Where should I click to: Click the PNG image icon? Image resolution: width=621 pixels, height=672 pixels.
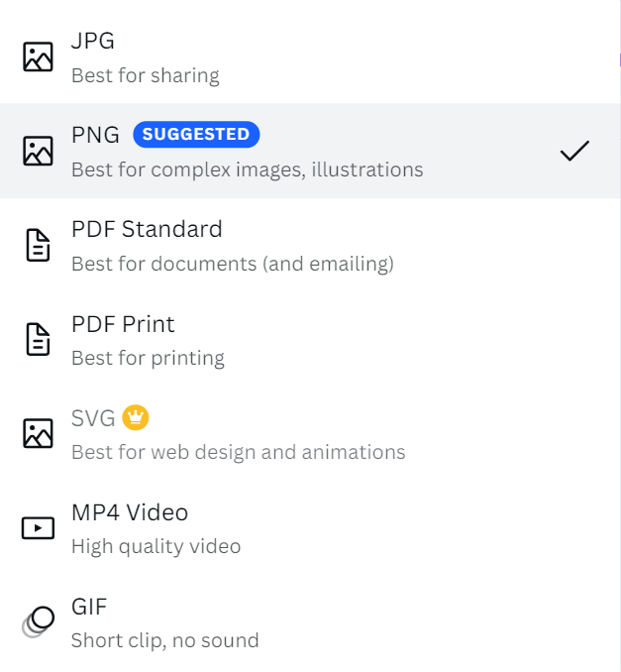coord(38,151)
